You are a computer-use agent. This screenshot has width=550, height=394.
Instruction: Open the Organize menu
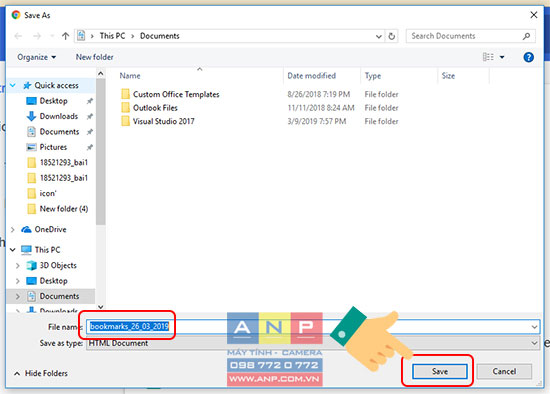(x=36, y=57)
